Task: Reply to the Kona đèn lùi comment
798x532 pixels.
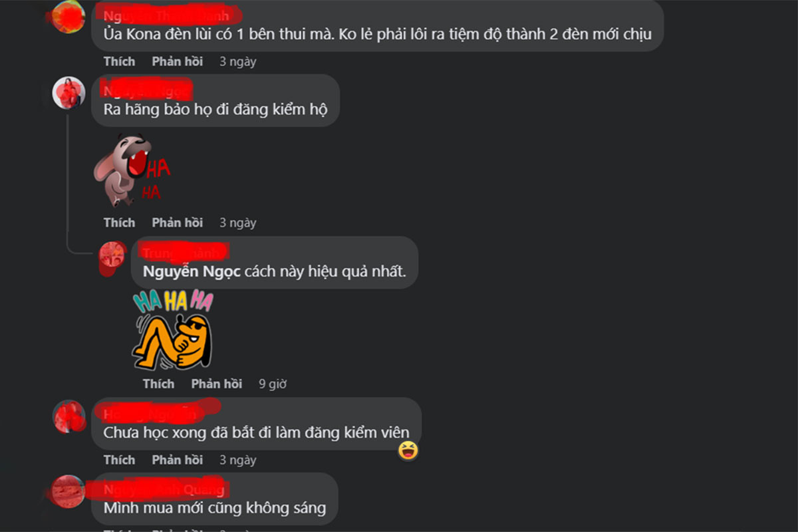Action: click(178, 61)
